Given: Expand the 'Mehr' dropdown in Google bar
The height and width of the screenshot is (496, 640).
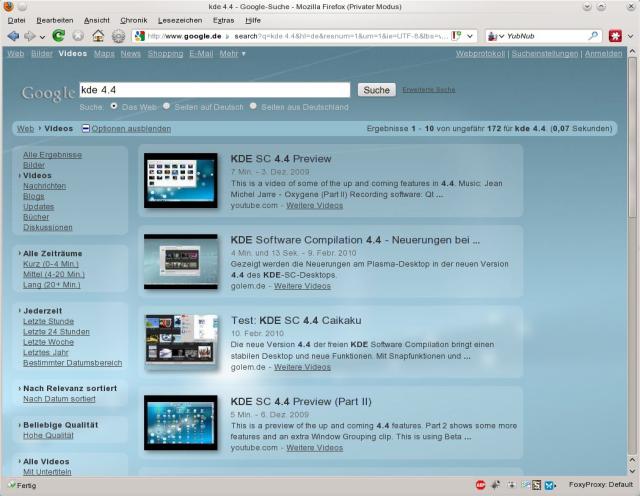Looking at the screenshot, I should pos(233,53).
